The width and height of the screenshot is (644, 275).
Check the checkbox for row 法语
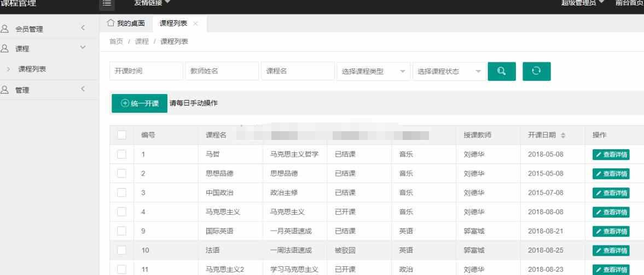[121, 250]
